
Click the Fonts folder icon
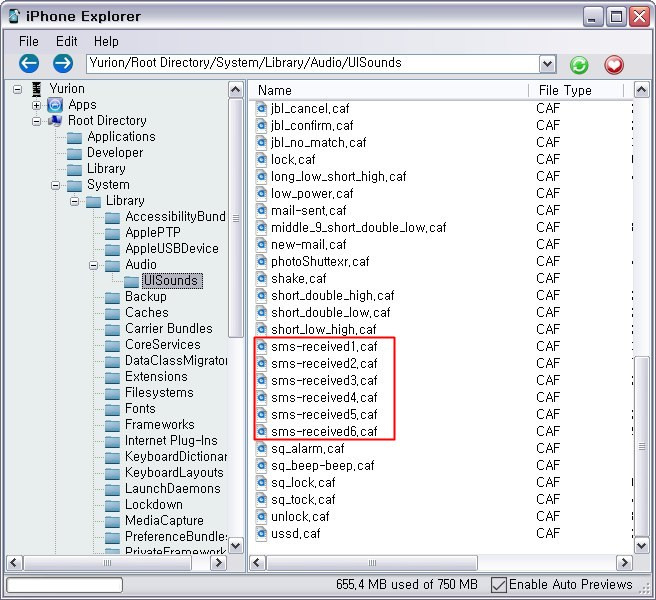click(112, 409)
